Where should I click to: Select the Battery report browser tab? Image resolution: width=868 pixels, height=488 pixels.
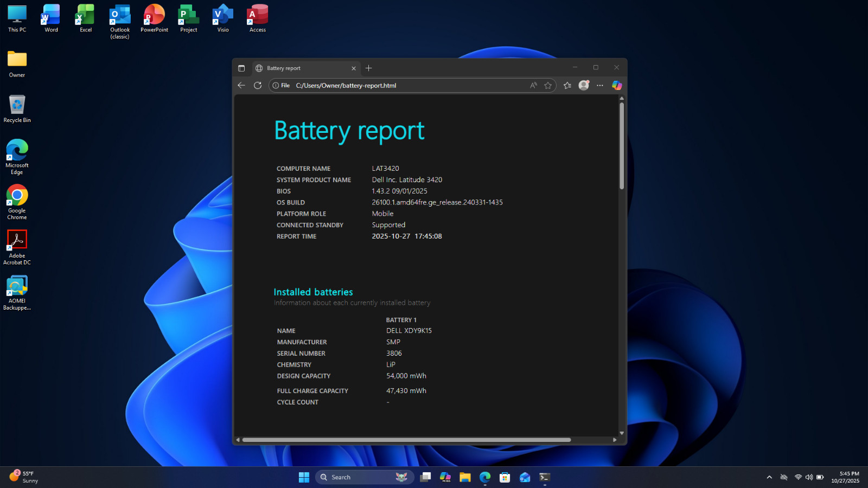306,68
